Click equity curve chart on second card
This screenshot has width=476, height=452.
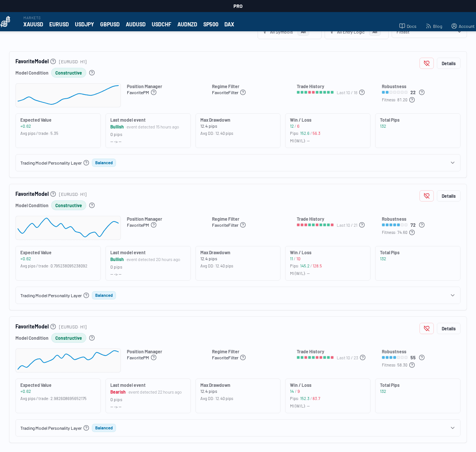(68, 228)
